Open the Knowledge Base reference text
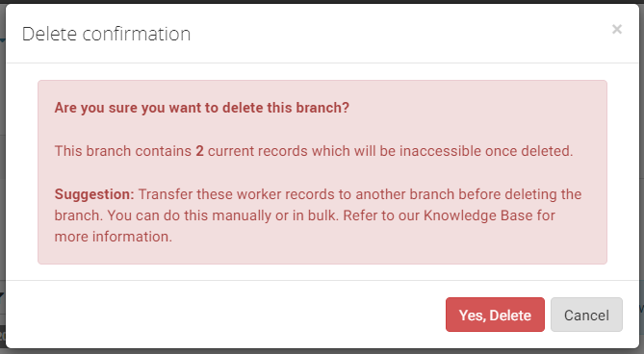This screenshot has width=644, height=354. click(478, 215)
